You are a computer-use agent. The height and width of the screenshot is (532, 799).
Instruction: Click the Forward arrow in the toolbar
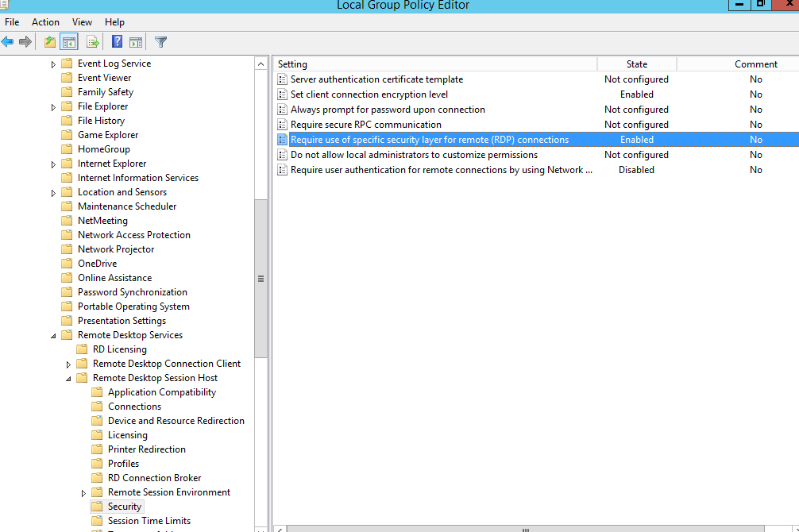click(x=25, y=42)
